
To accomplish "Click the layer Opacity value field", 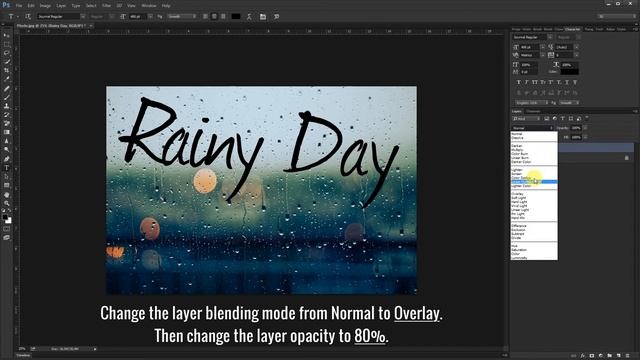I will pos(576,128).
